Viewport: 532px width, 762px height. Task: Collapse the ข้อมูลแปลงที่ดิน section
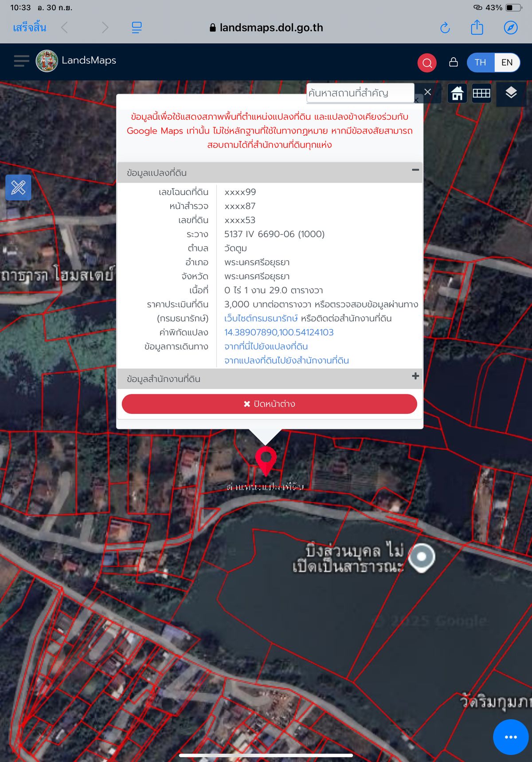click(415, 170)
